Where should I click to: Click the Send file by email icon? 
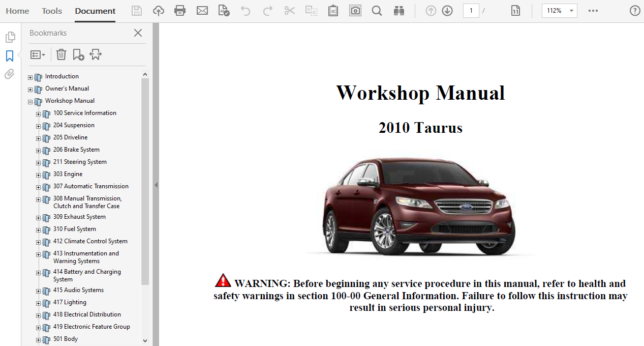point(202,11)
